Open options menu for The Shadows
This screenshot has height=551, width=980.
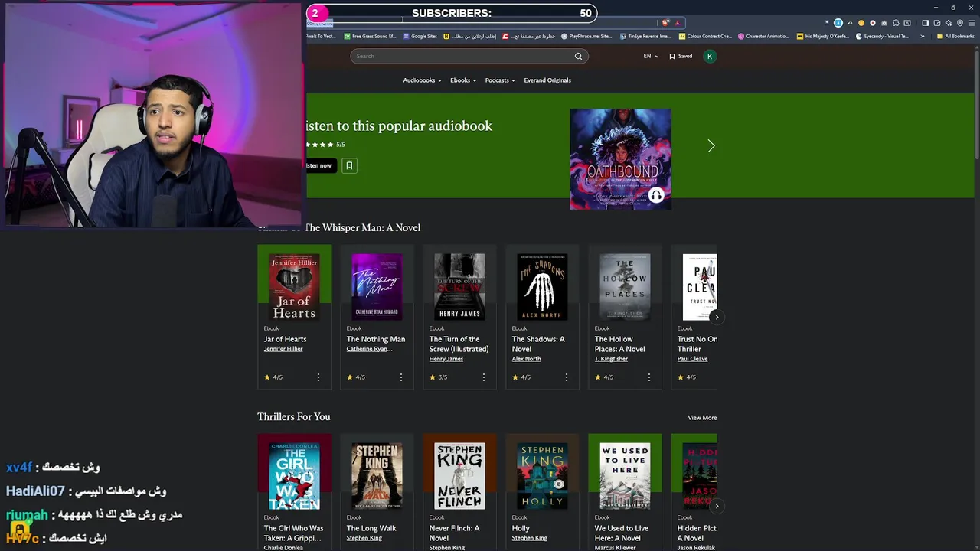point(567,377)
